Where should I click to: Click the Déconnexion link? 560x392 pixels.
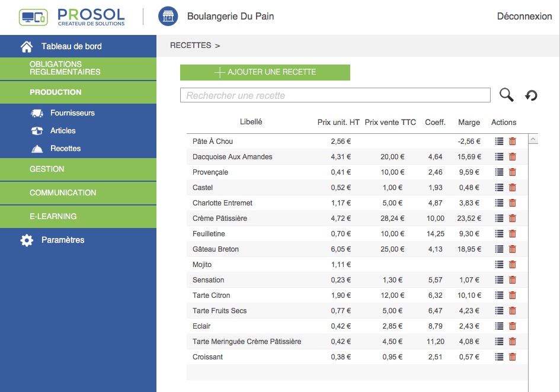524,17
